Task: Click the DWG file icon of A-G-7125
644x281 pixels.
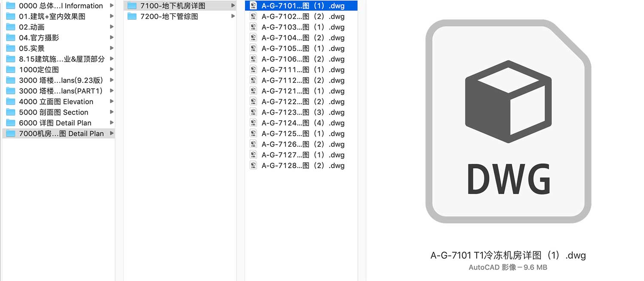Action: click(254, 133)
